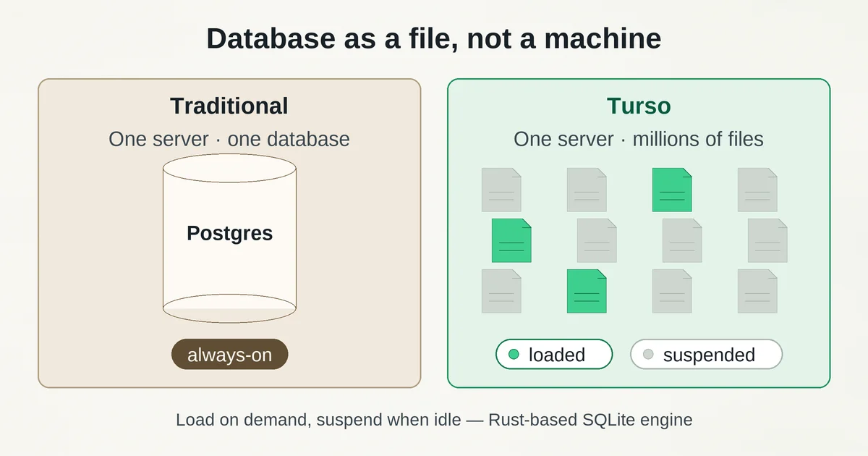Click the green dot in loaded legend
This screenshot has width=868, height=456.
pos(514,355)
